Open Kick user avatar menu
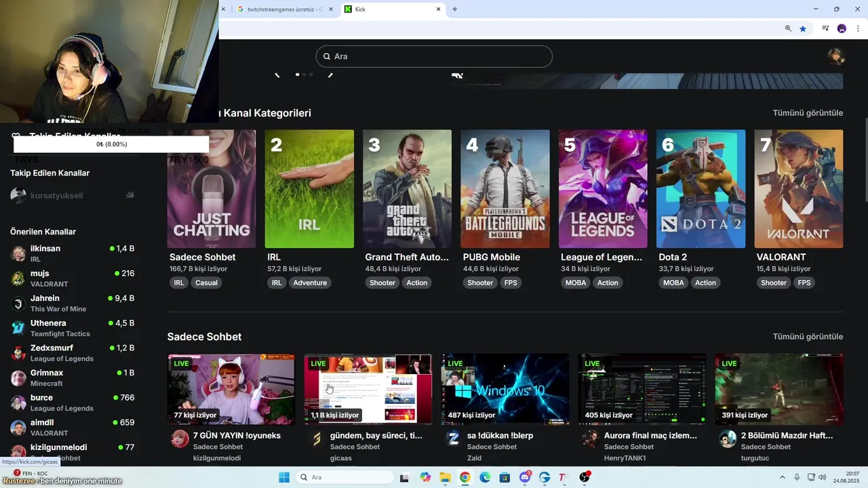 [835, 56]
